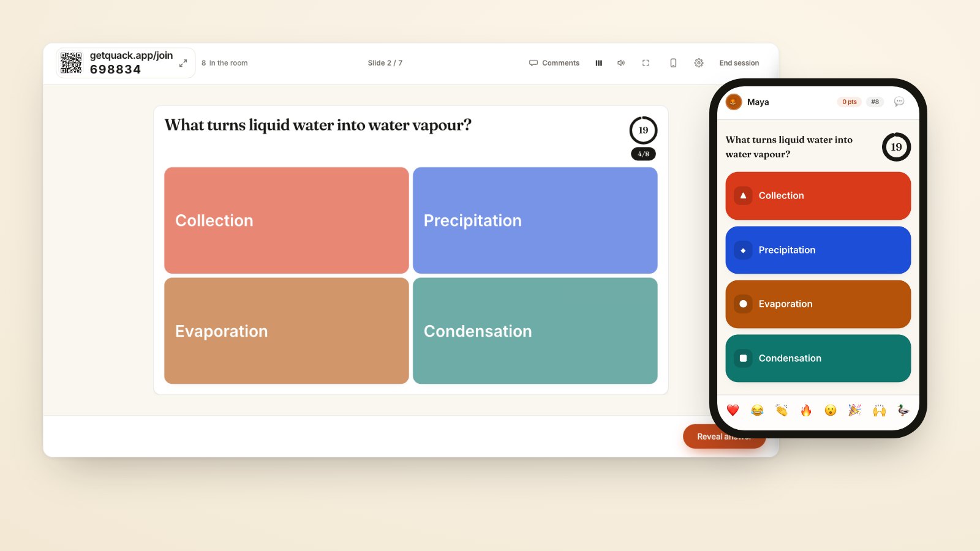The height and width of the screenshot is (551, 980).
Task: Send the duck reaction
Action: [x=903, y=410]
